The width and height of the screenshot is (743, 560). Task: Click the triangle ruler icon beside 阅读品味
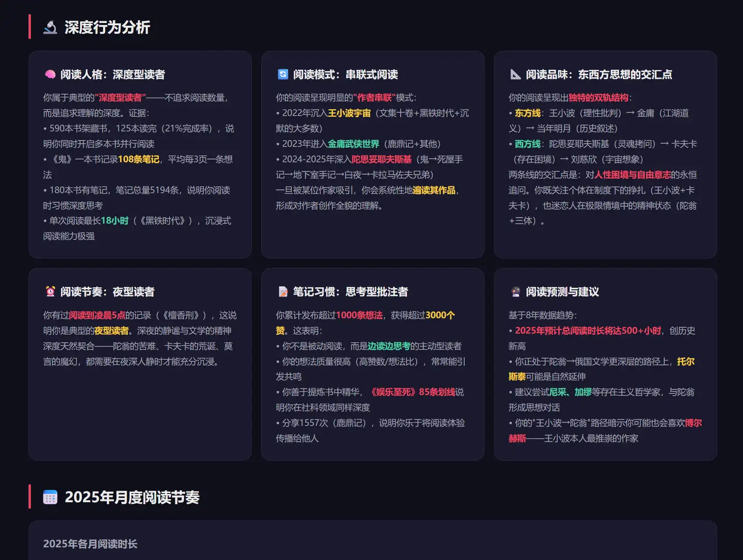(x=515, y=74)
